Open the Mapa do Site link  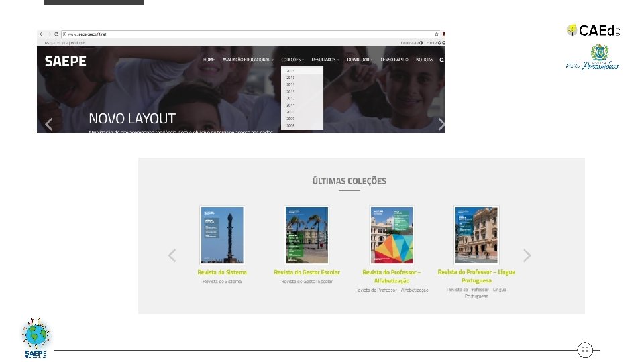point(56,43)
